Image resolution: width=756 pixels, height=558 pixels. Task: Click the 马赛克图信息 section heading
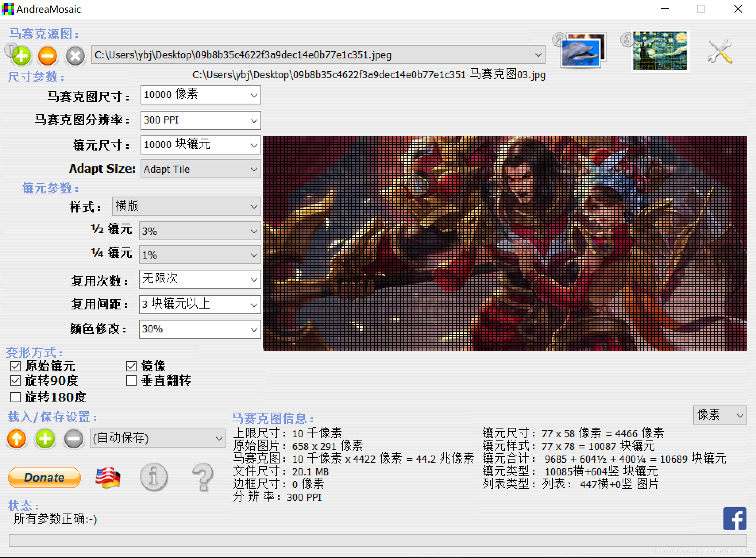(x=273, y=418)
